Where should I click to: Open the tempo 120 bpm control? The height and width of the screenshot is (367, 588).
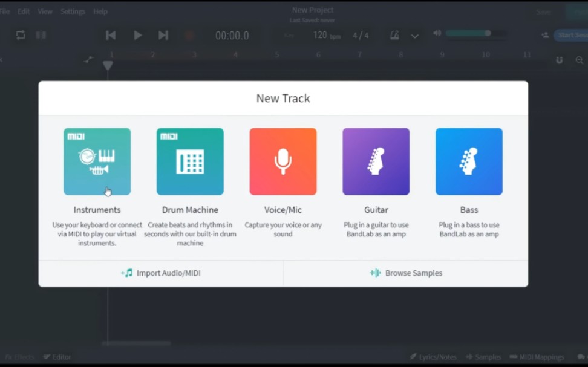[x=319, y=35]
